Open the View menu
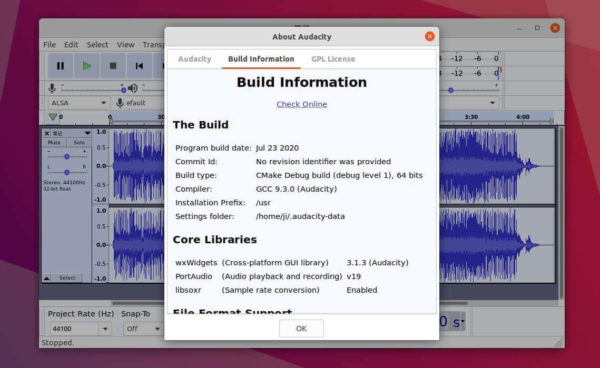The image size is (600, 368). coord(126,45)
